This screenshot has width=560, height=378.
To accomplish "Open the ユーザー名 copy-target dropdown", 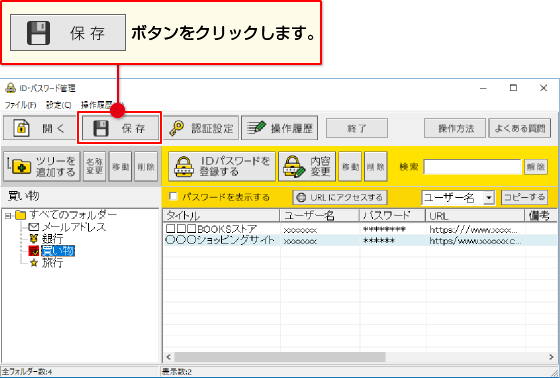I will [489, 198].
